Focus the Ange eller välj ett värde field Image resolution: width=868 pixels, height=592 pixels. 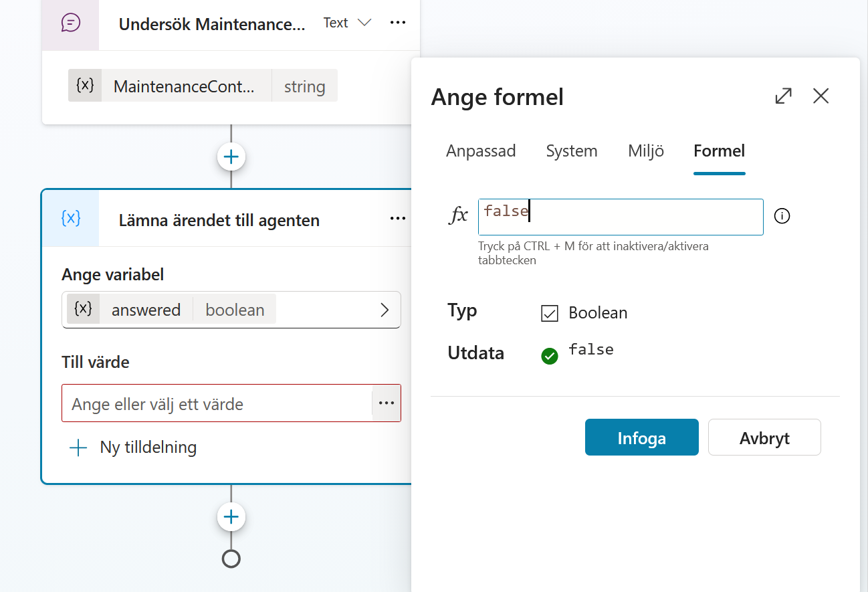217,403
